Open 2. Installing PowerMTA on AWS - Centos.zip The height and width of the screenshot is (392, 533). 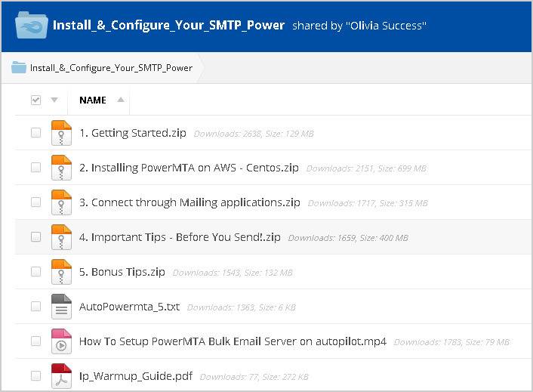tap(189, 168)
